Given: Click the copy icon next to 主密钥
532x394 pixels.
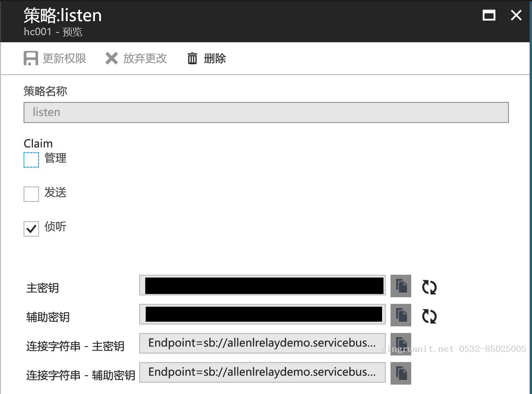Looking at the screenshot, I should pyautogui.click(x=400, y=286).
